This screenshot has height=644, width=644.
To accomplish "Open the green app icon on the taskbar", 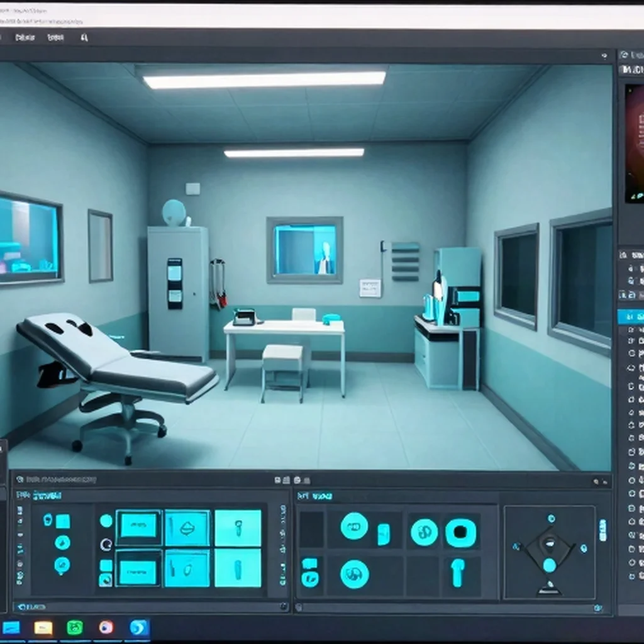I will tap(75, 628).
